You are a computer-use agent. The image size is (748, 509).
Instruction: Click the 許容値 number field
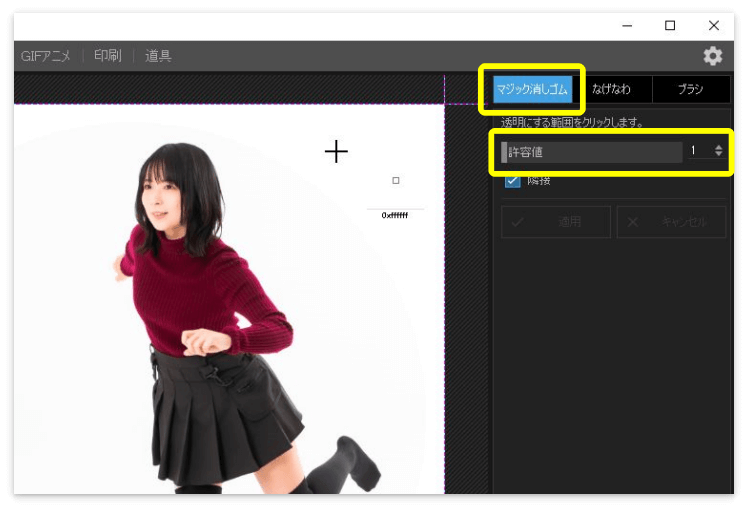(x=699, y=151)
